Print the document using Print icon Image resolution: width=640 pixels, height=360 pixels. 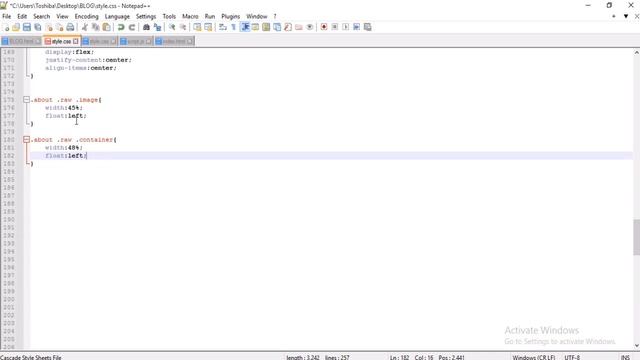pyautogui.click(x=71, y=27)
